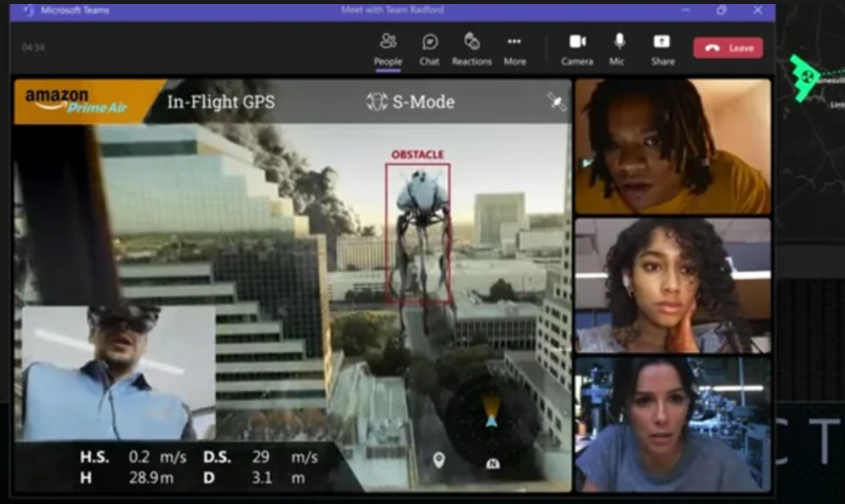The width and height of the screenshot is (845, 504).
Task: Open the More options menu
Action: (x=515, y=49)
